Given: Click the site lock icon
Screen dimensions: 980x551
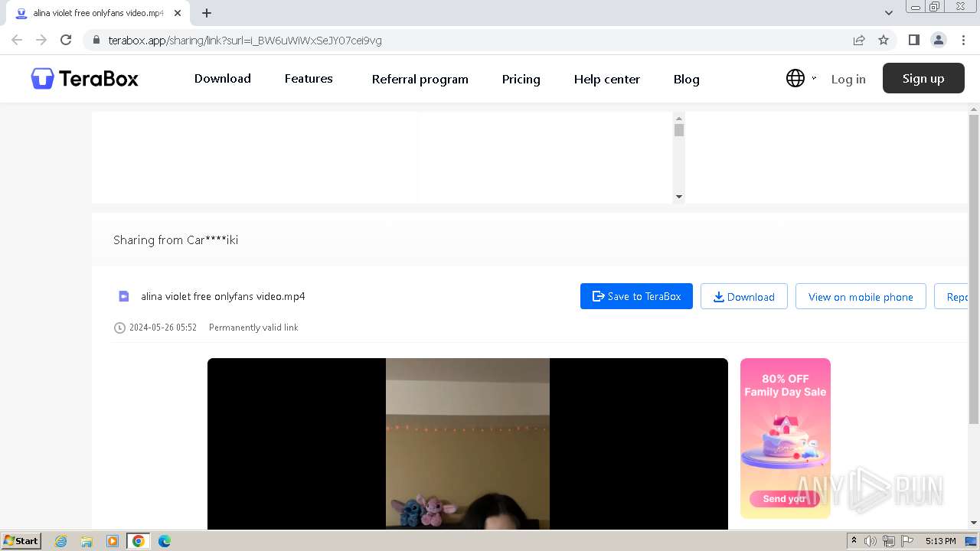Looking at the screenshot, I should click(96, 40).
